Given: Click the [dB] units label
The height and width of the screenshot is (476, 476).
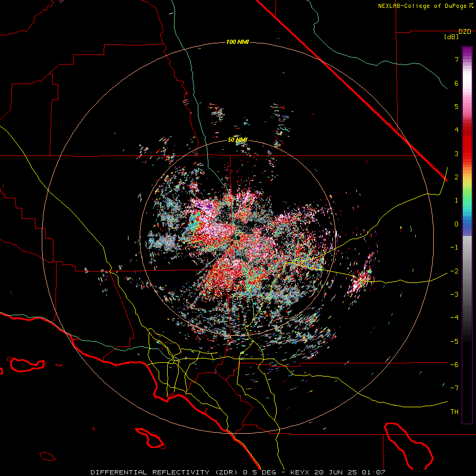Looking at the screenshot, I should (x=452, y=38).
